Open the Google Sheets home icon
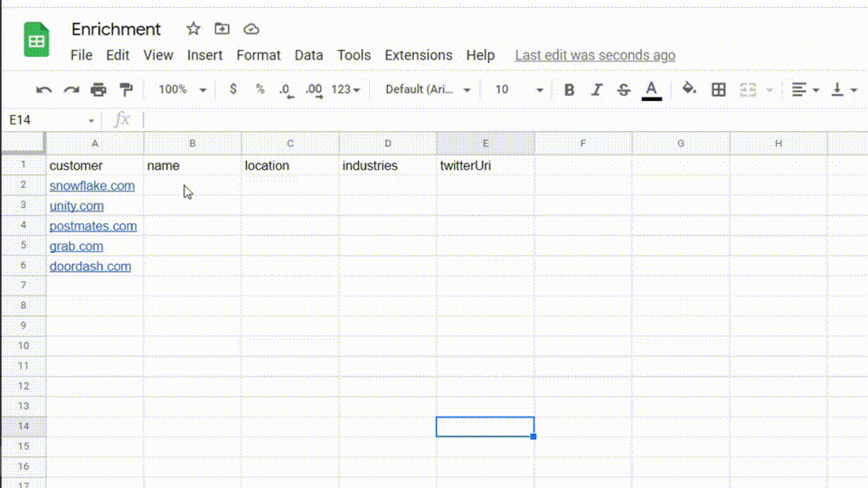 pos(36,39)
